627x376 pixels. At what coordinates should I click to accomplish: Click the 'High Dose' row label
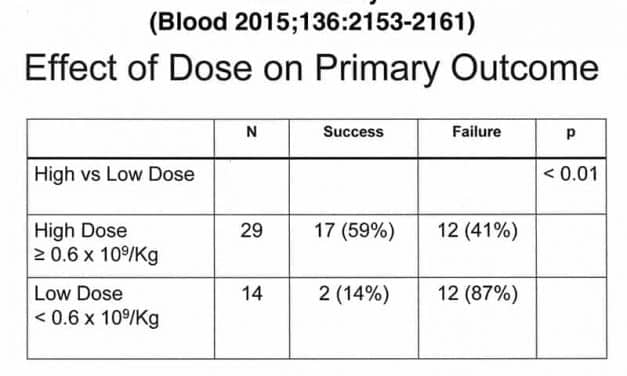[81, 230]
